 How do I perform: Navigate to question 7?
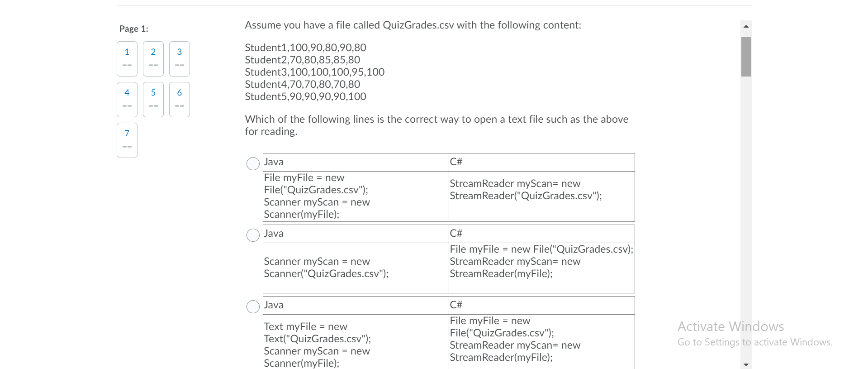127,140
